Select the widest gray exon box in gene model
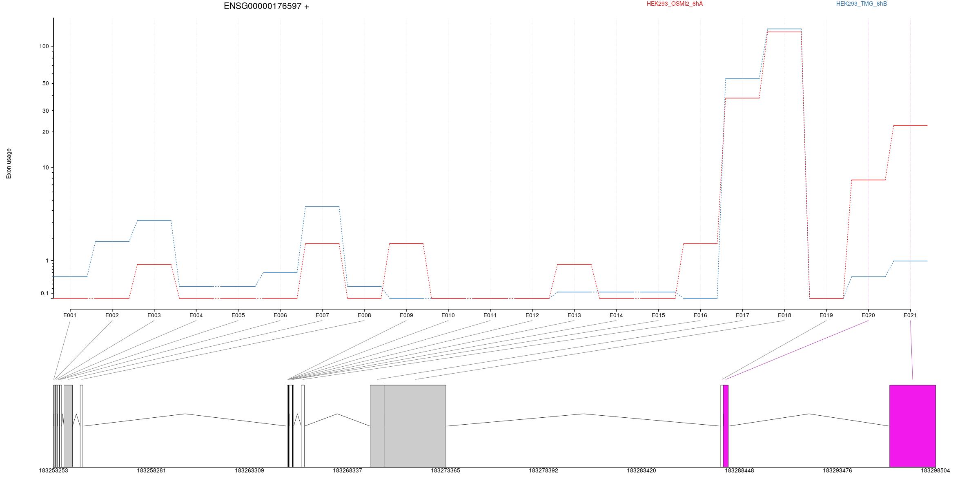The width and height of the screenshot is (980, 490). 415,426
